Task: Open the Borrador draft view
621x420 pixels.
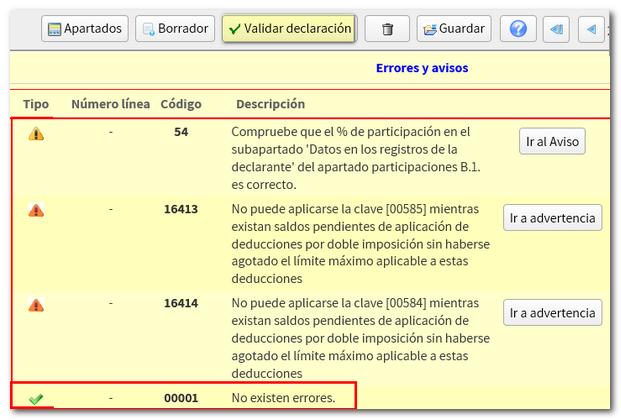Action: tap(174, 29)
